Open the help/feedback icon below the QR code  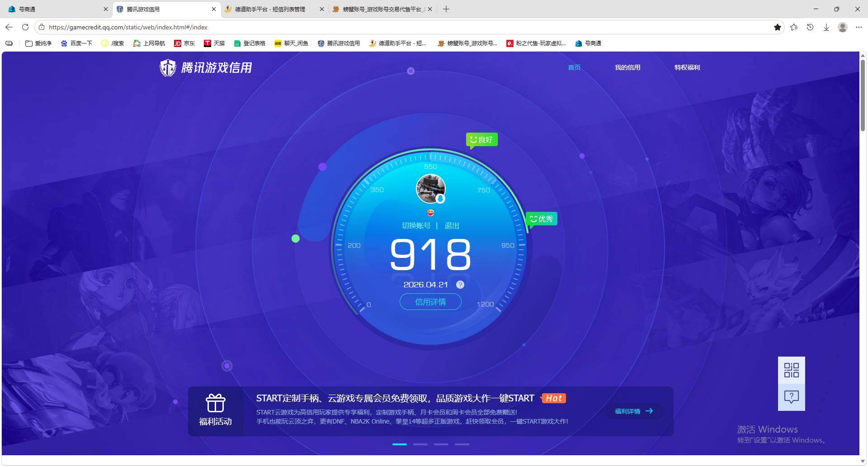(x=791, y=397)
